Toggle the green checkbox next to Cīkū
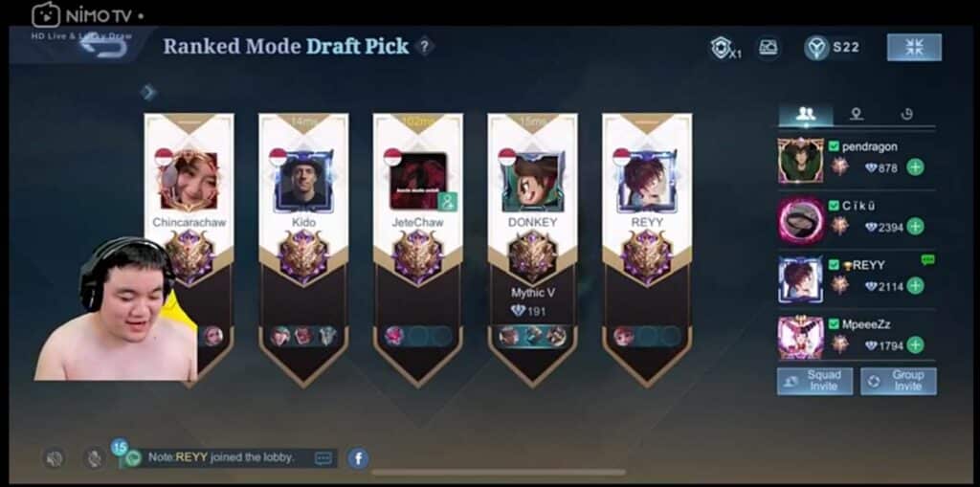The image size is (980, 487). coord(834,205)
